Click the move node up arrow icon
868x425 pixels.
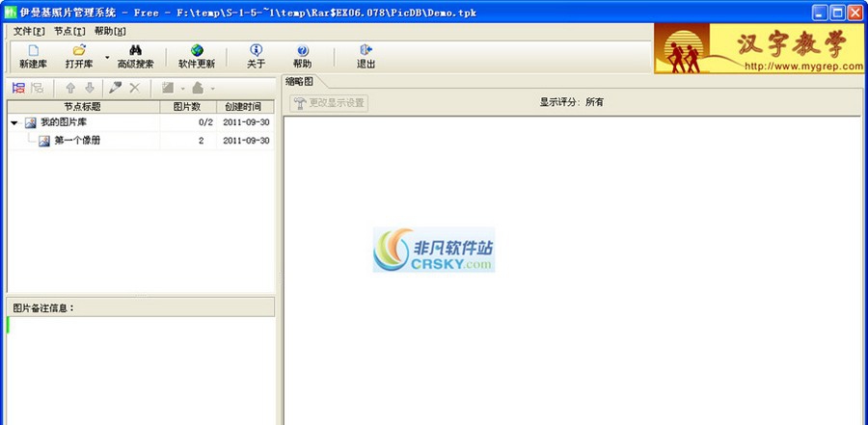pos(70,88)
